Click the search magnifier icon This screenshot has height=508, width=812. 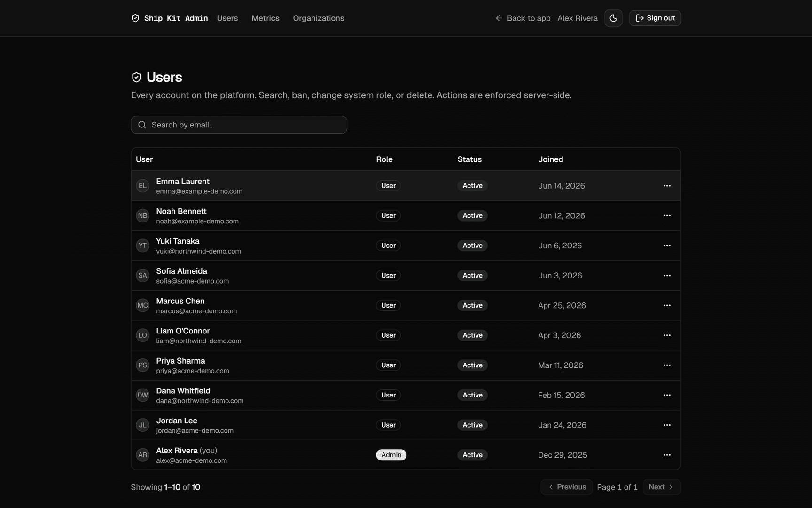pyautogui.click(x=142, y=125)
